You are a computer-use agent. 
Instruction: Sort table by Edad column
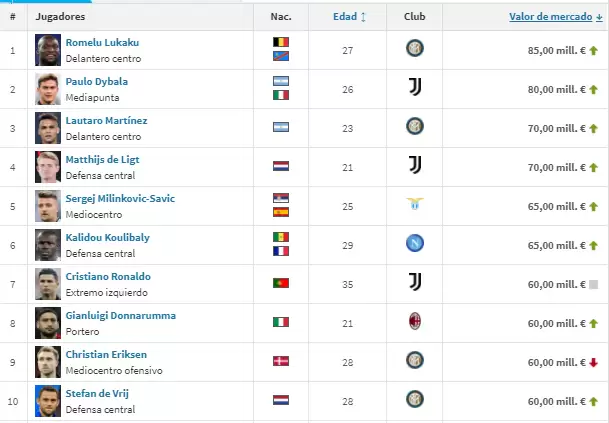click(x=349, y=17)
